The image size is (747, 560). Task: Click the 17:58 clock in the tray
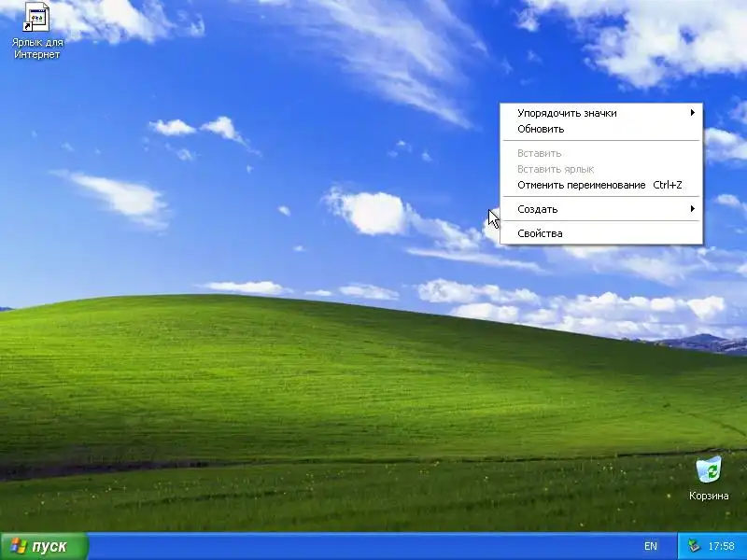click(721, 546)
